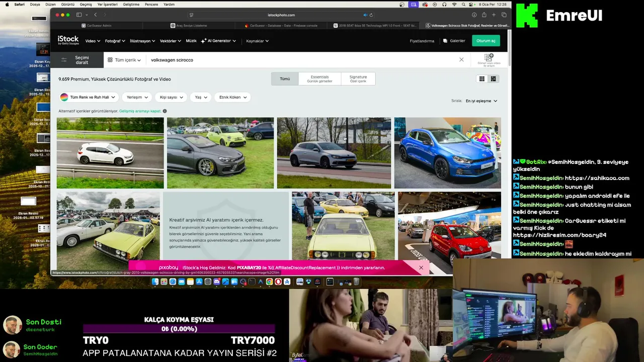Open the Trash in the Dock
The image size is (644, 362).
[356, 282]
